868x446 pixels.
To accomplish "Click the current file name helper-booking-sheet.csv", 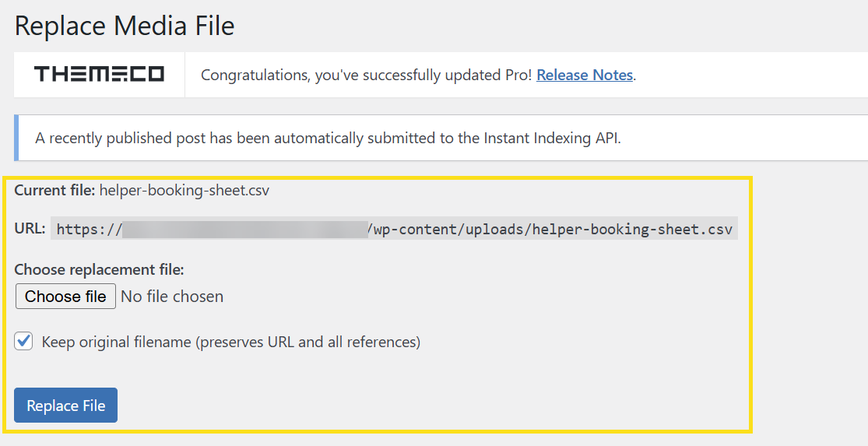I will click(184, 190).
